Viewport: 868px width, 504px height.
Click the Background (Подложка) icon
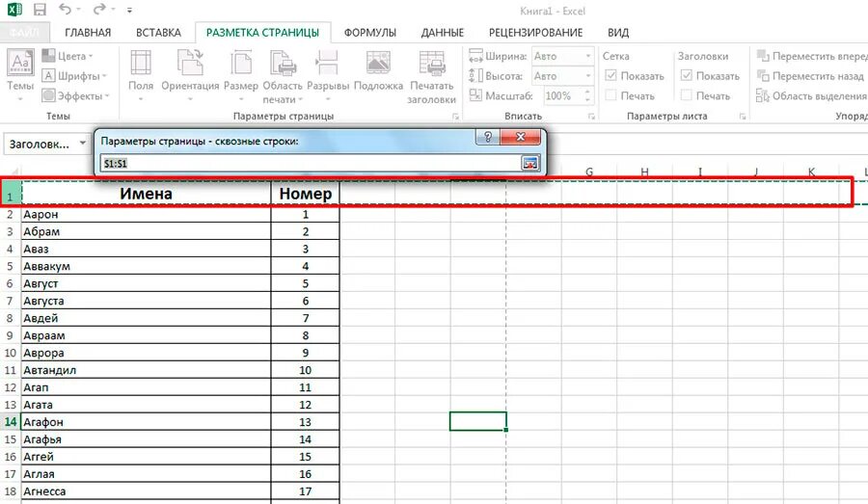coord(378,62)
